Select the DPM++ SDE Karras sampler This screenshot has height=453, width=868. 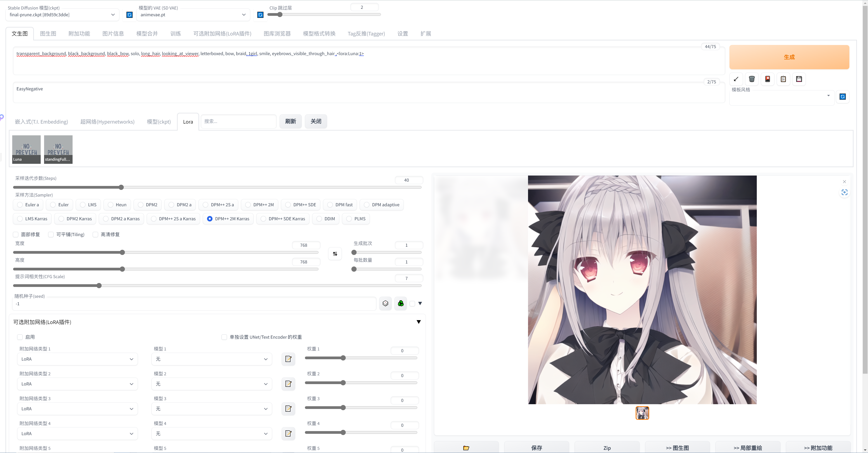coord(283,219)
